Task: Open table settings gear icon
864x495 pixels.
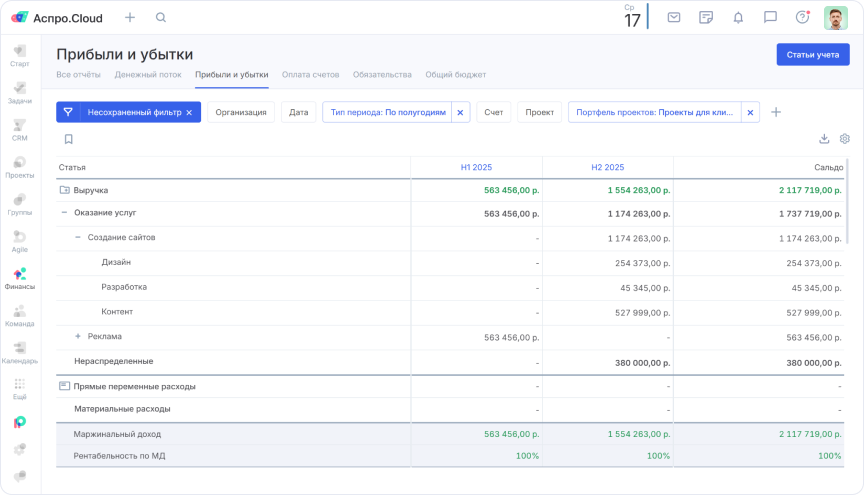Action: [844, 139]
